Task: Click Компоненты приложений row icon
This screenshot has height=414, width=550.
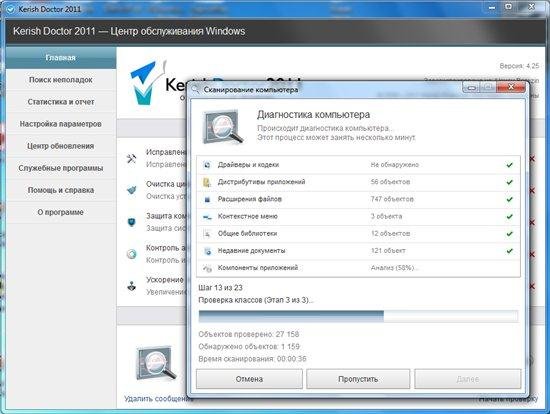Action: coord(207,268)
